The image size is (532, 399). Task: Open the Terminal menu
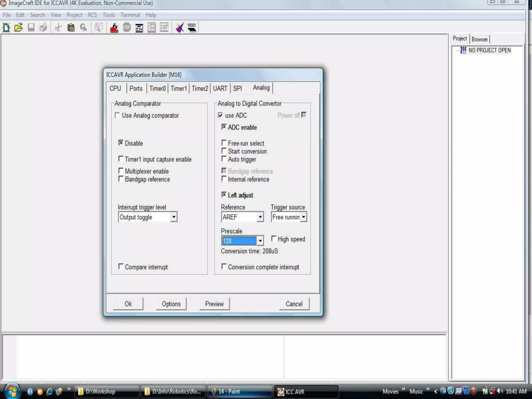coord(130,15)
